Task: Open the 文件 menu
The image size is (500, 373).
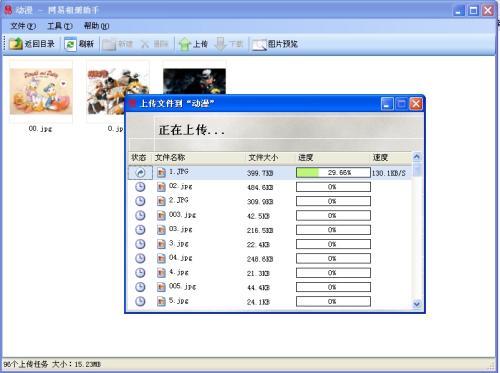Action: [23, 26]
